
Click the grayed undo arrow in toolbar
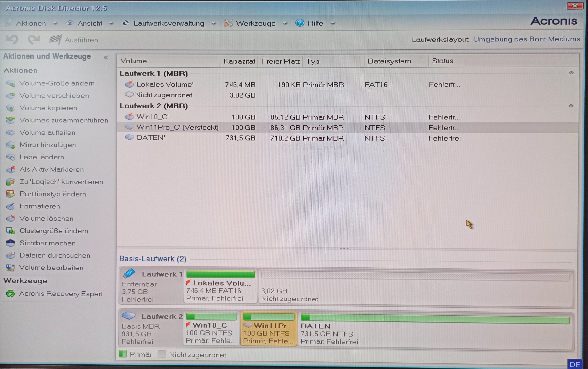[12, 39]
